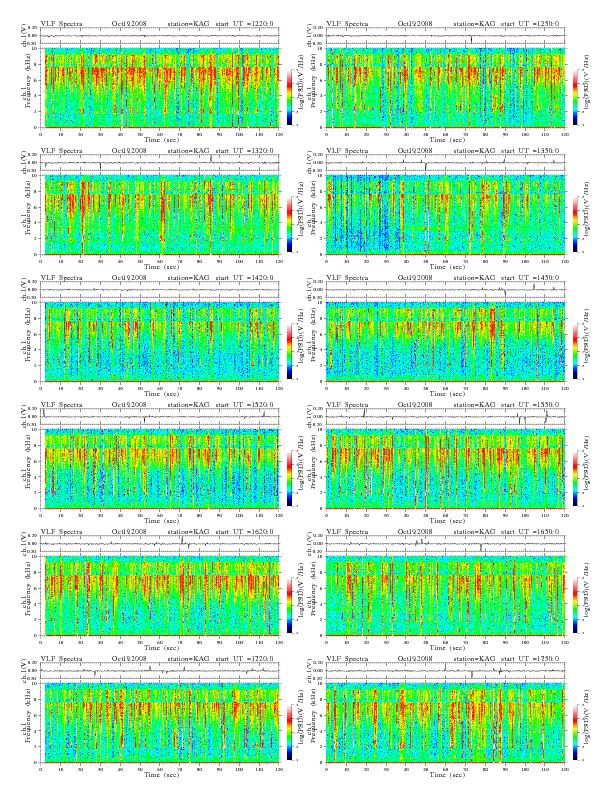Click the ch.1 waveform strip above UT 1550 spectrogram
This screenshot has width=612, height=792.
click(445, 417)
